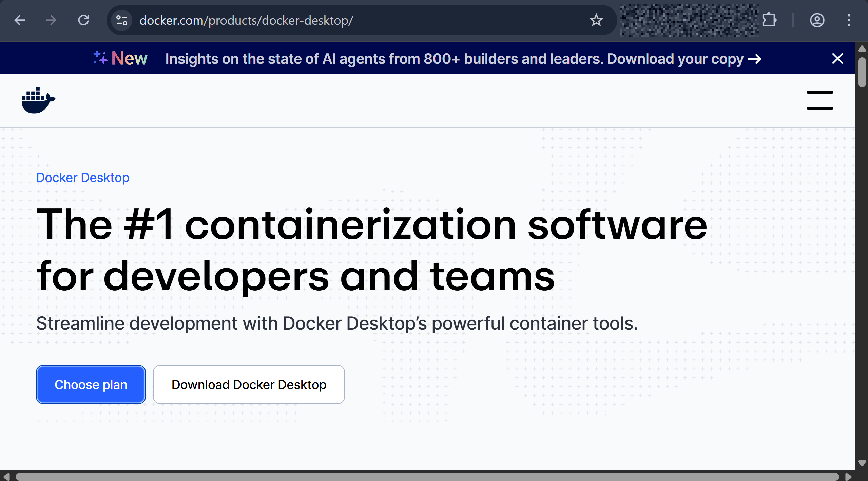This screenshot has width=868, height=481.
Task: Click Download Docker Desktop button
Action: pos(249,384)
